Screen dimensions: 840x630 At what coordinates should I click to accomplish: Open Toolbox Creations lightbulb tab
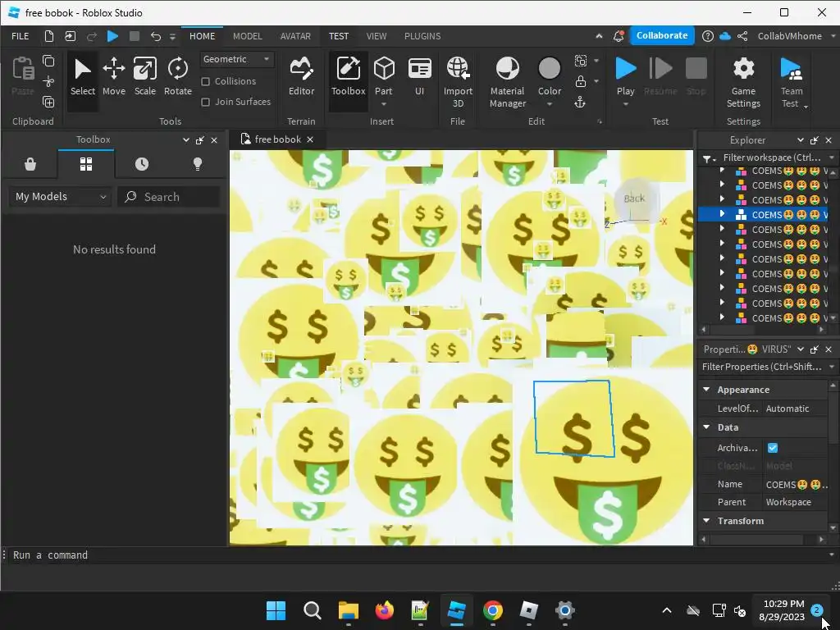(197, 164)
